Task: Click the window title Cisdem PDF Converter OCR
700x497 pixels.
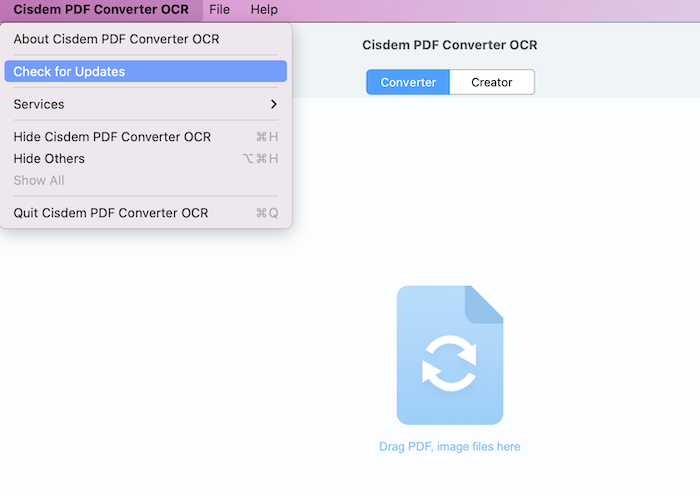Action: pos(450,45)
